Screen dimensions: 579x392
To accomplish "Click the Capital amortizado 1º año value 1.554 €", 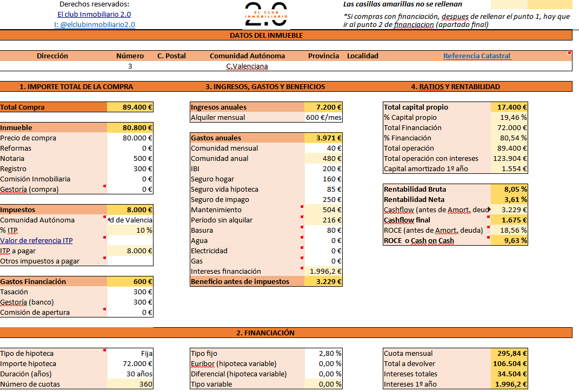I will tap(509, 169).
